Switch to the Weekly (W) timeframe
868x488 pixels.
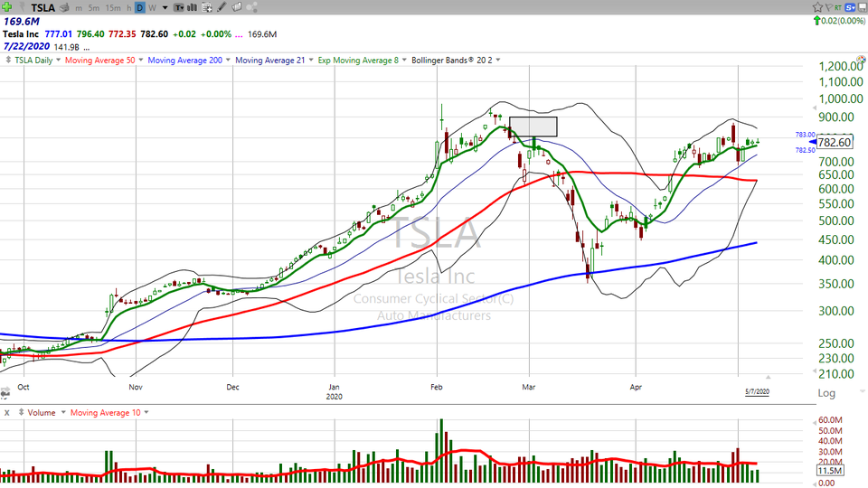[x=152, y=7]
